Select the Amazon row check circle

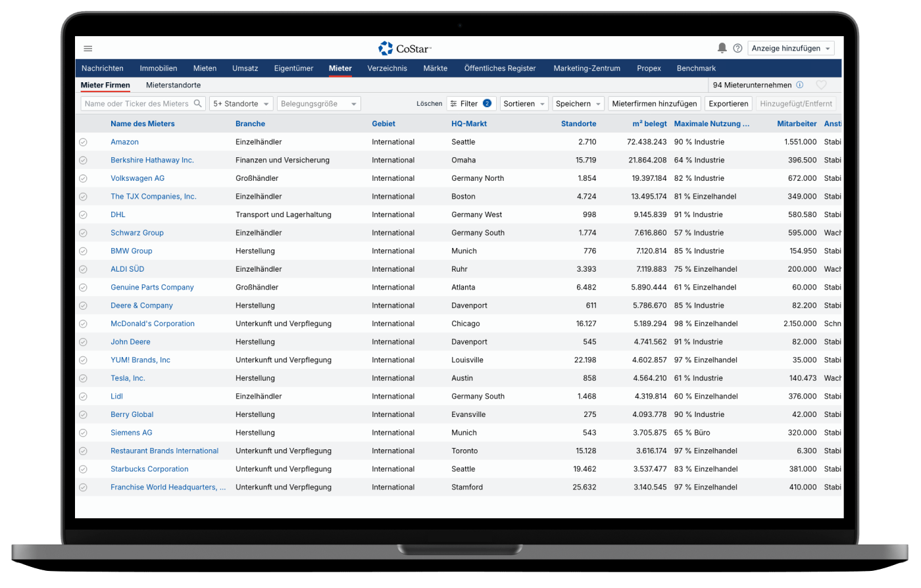coord(83,142)
